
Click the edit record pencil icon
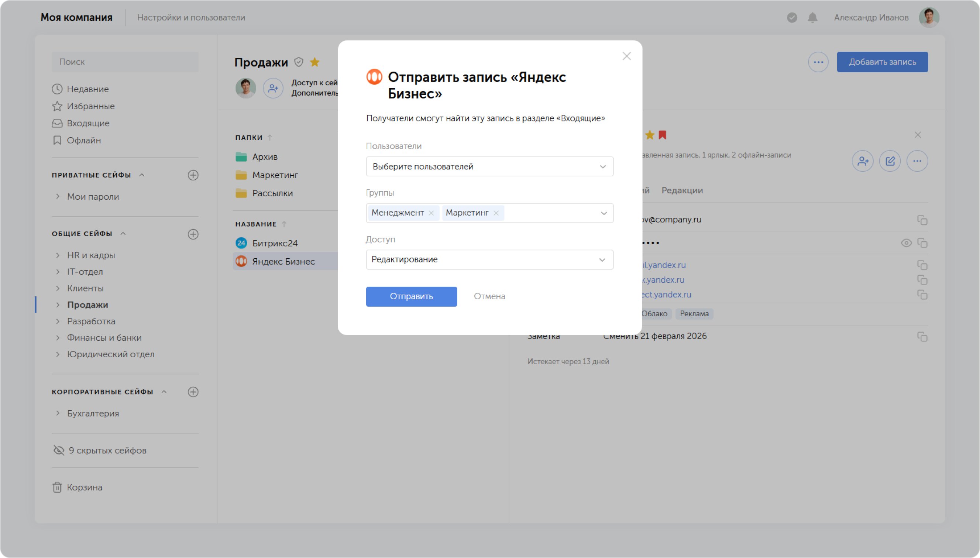click(x=890, y=161)
